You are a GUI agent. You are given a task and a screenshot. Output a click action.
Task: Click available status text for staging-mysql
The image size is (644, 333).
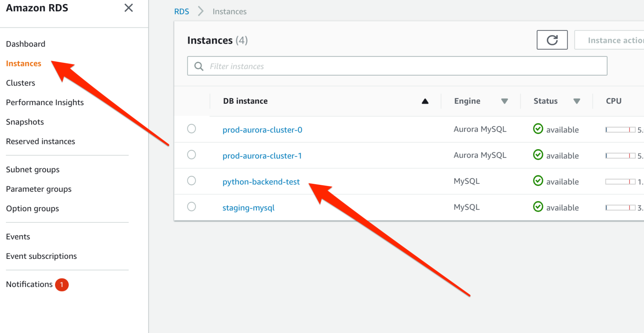coord(563,208)
